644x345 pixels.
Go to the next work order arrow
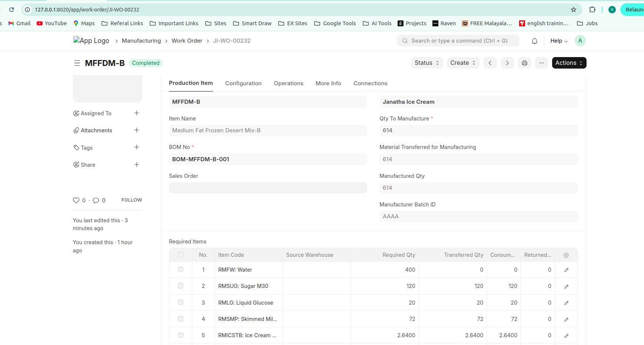pyautogui.click(x=507, y=63)
